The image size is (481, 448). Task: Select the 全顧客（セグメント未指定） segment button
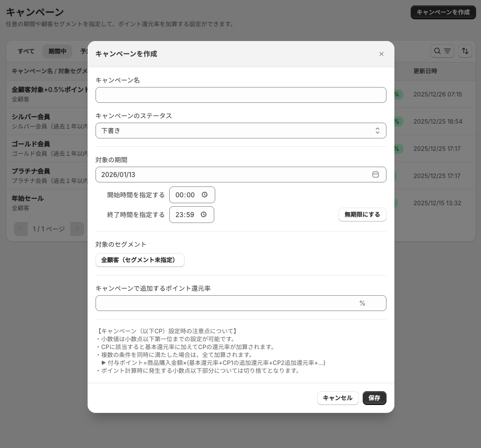(140, 260)
